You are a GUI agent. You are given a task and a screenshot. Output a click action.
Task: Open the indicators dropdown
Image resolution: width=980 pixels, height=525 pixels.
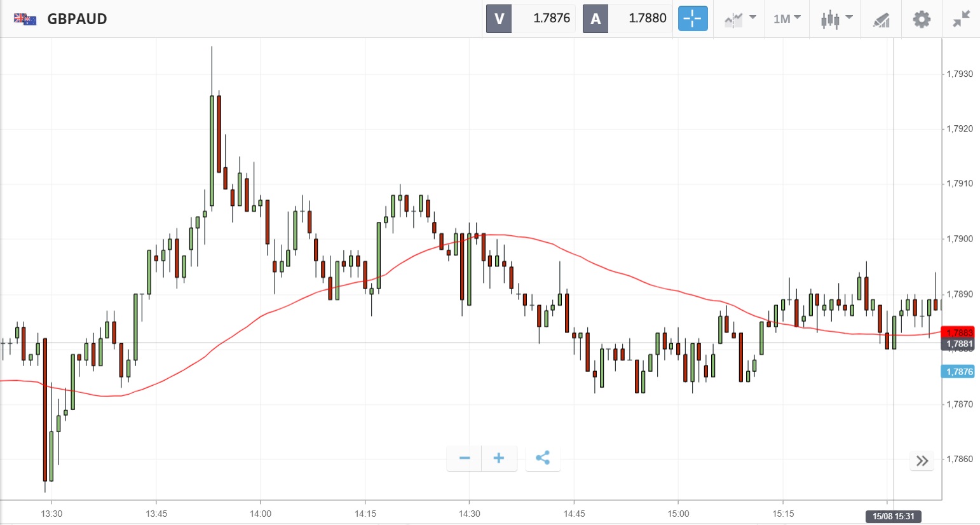[740, 18]
